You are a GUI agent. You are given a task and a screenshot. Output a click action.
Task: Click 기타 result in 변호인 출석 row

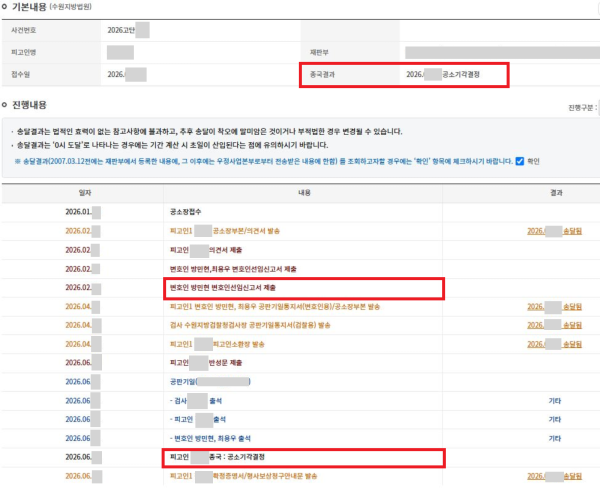click(x=555, y=438)
